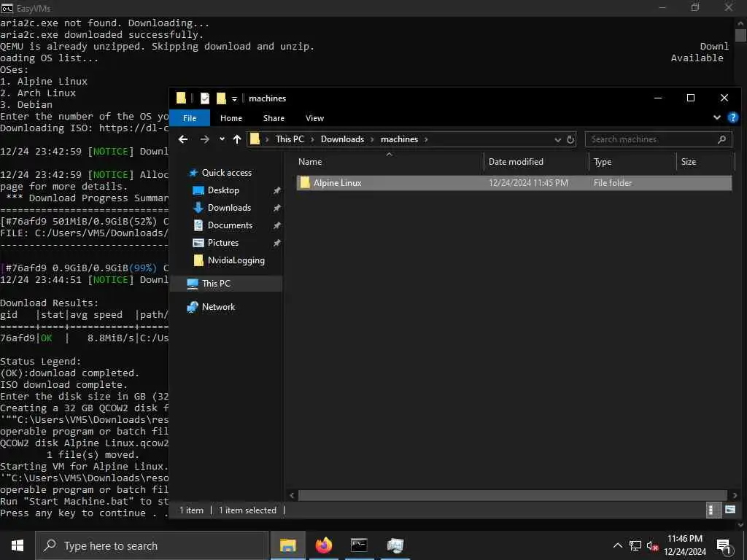Click the muted volume tray icon
This screenshot has height=560, width=747.
(x=652, y=545)
